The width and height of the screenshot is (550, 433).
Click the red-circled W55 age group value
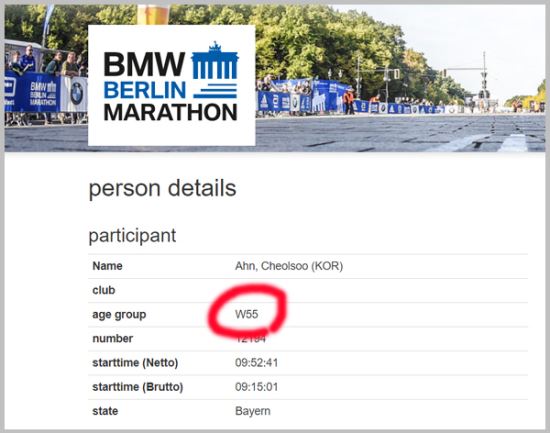pos(247,314)
